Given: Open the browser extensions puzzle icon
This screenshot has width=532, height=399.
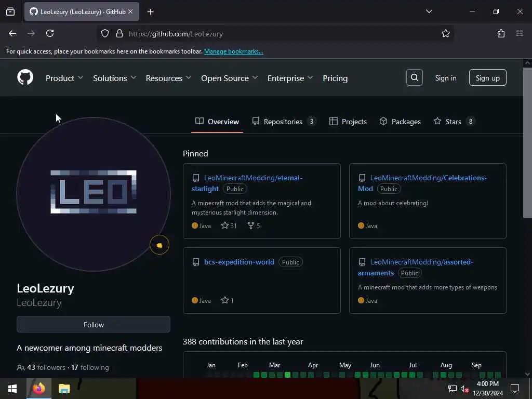Looking at the screenshot, I should point(501,33).
